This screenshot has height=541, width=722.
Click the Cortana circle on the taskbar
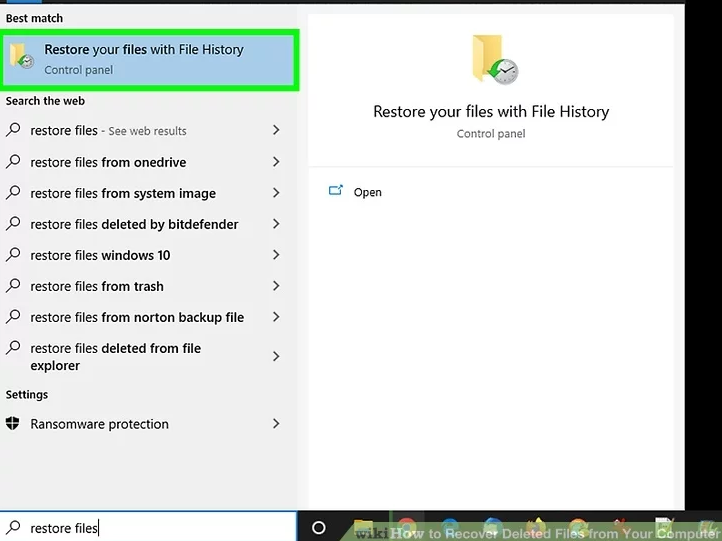point(319,528)
